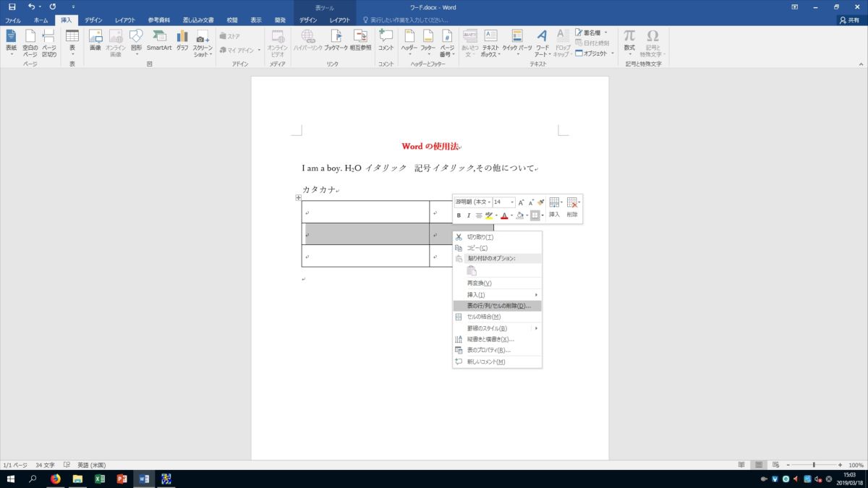This screenshot has width=868, height=488.
Task: Choose コピー (Copy) from context menu
Action: point(497,248)
